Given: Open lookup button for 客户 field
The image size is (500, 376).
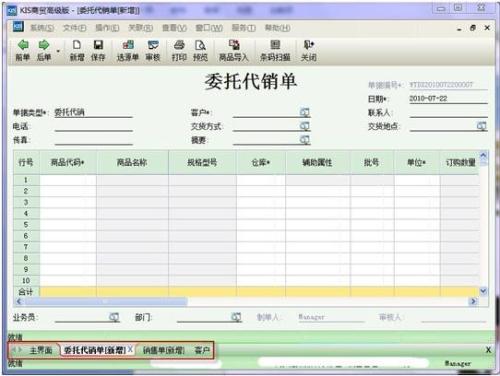Looking at the screenshot, I should coord(305,112).
